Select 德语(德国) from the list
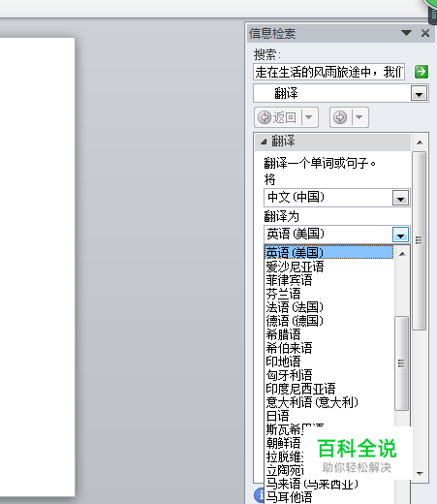 (328, 321)
